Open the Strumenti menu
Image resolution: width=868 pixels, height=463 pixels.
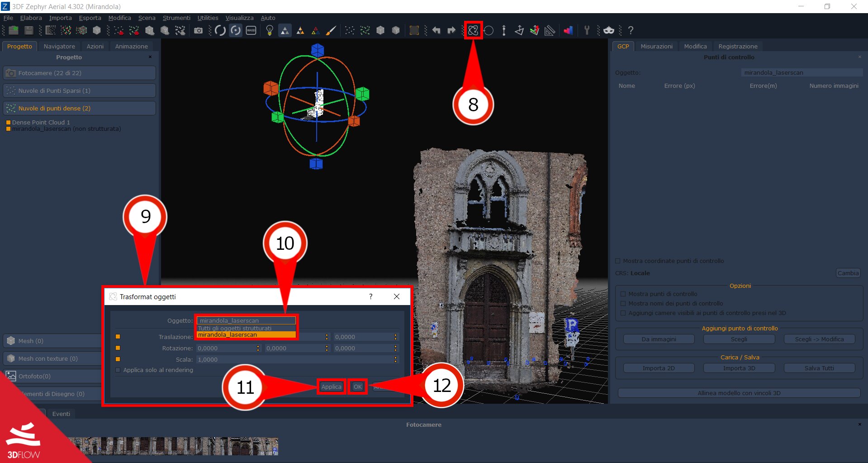(176, 18)
